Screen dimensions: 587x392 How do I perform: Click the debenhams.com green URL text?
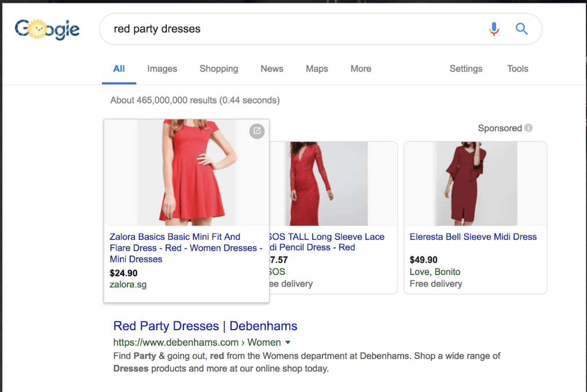pyautogui.click(x=197, y=342)
